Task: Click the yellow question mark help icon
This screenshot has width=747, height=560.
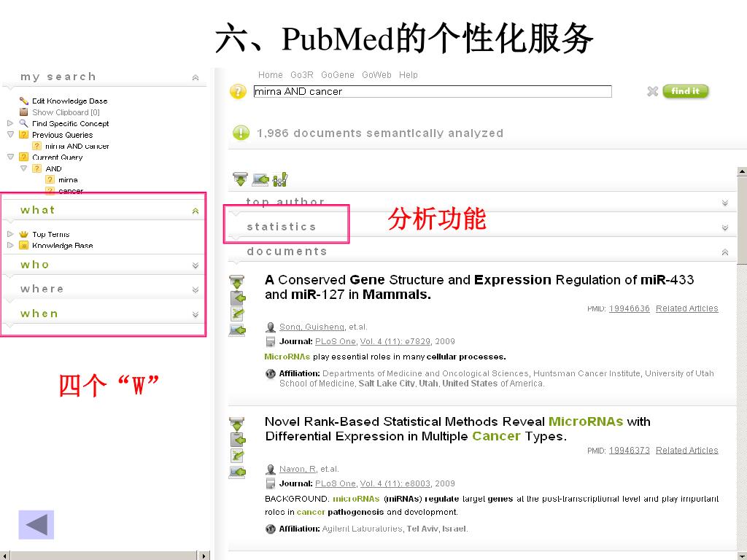Action: click(238, 91)
